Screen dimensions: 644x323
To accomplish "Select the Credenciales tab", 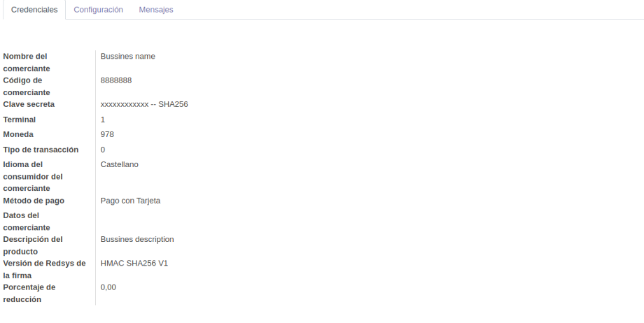I will pyautogui.click(x=34, y=10).
